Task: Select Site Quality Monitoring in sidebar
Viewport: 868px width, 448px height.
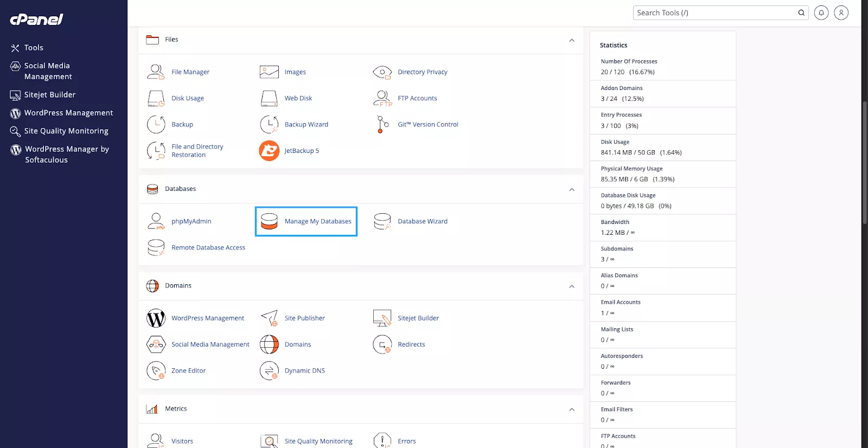Action: 59,131
